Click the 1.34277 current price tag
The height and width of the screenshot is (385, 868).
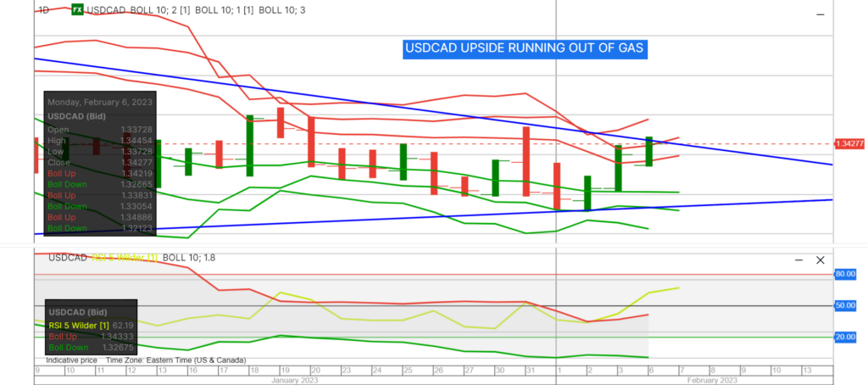tap(849, 144)
